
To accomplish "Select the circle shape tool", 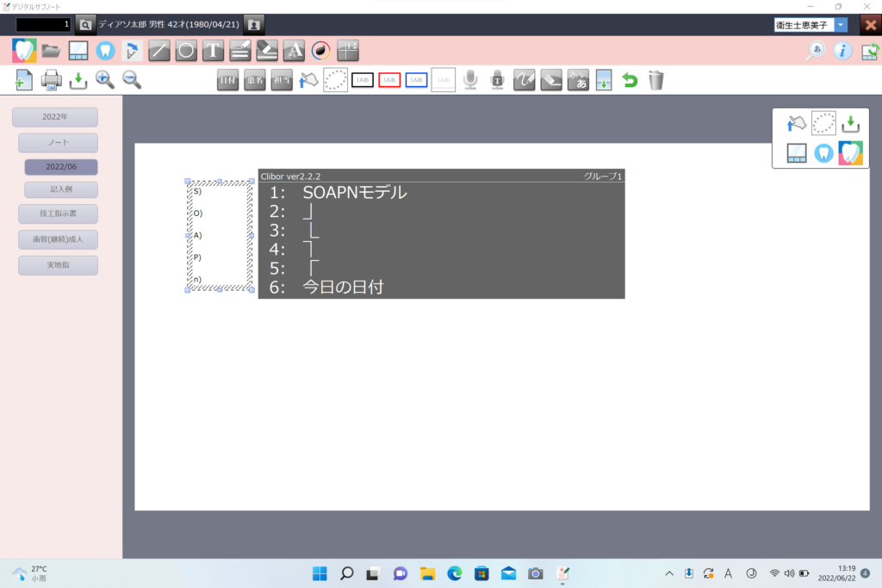I will tap(185, 50).
